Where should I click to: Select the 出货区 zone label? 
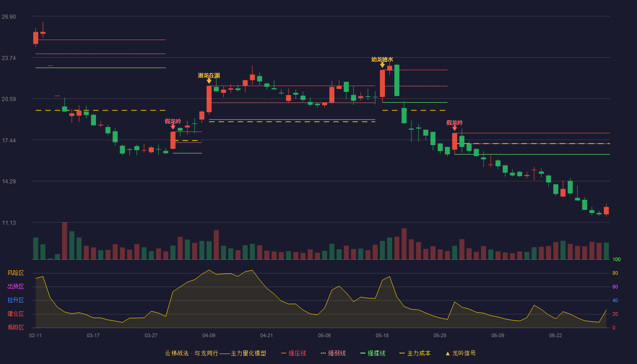click(15, 287)
